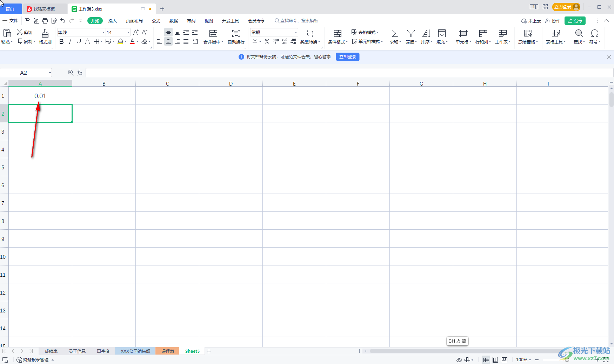Click the Find magnifier icon

pos(579,33)
